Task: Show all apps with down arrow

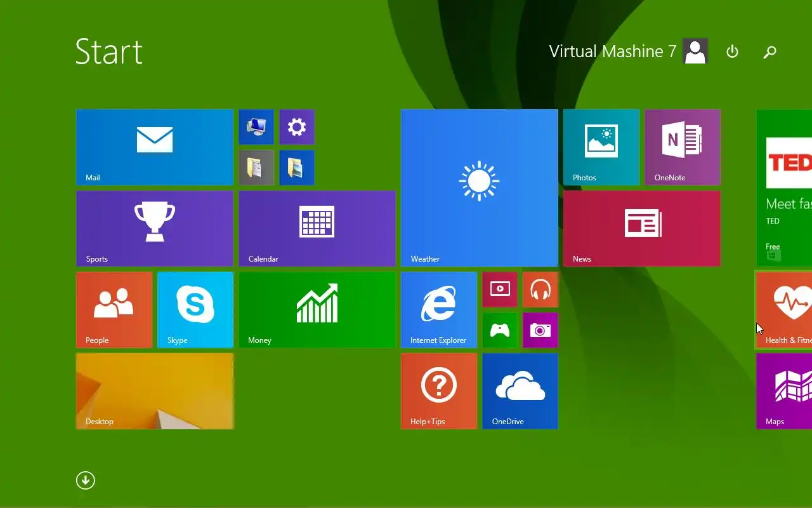Action: [x=86, y=480]
